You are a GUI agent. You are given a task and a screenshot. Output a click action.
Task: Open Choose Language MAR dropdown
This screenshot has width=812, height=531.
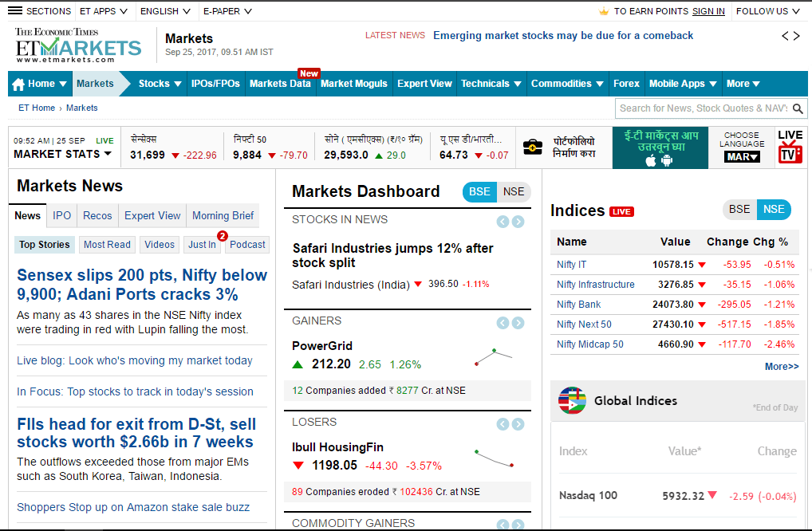click(742, 157)
